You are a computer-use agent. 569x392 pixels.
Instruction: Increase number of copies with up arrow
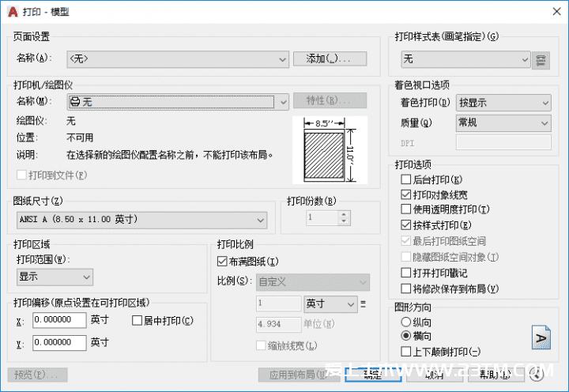click(x=344, y=214)
